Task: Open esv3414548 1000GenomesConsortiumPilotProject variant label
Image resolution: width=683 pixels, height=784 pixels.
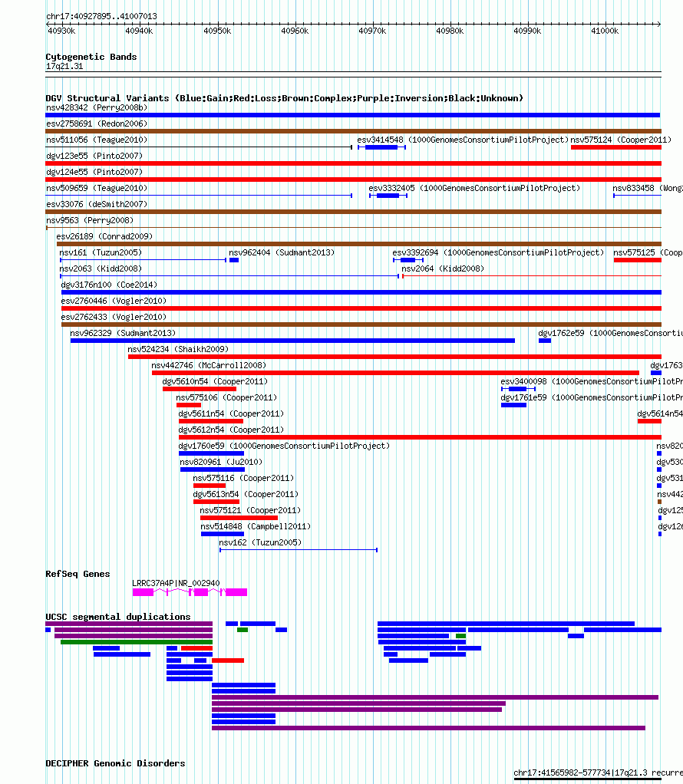Action: tap(463, 140)
